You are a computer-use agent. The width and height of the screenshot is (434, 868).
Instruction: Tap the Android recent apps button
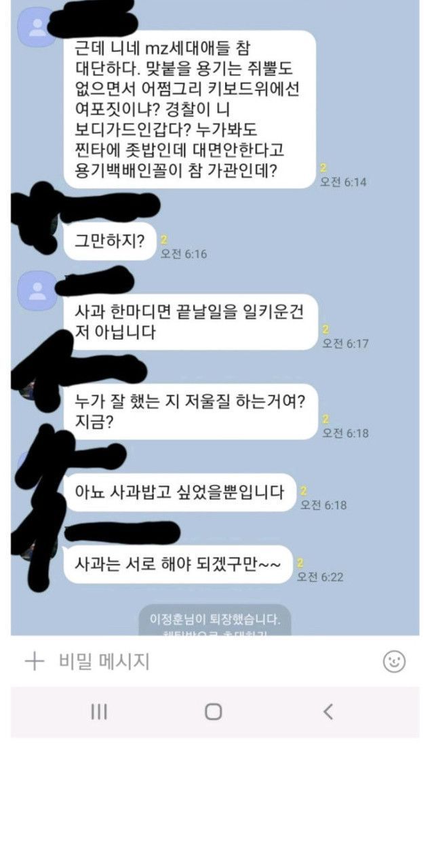tap(99, 711)
